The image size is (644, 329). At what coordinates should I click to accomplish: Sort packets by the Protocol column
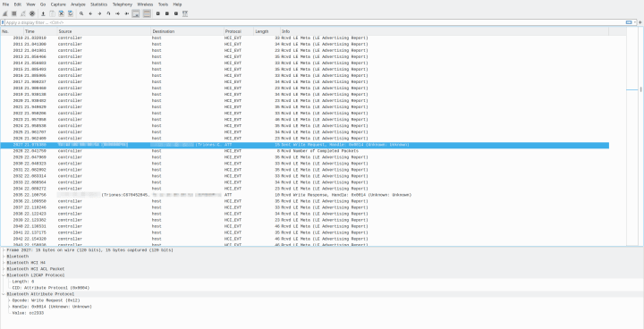[239, 31]
